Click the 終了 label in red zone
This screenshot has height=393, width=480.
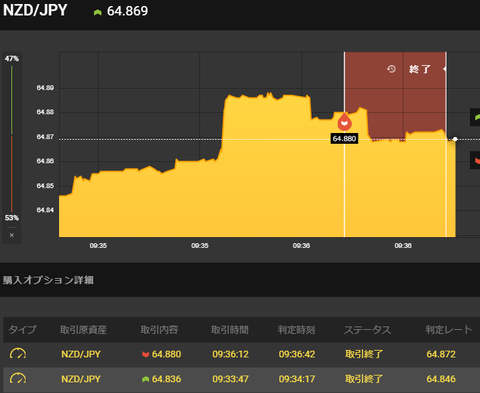click(x=420, y=69)
